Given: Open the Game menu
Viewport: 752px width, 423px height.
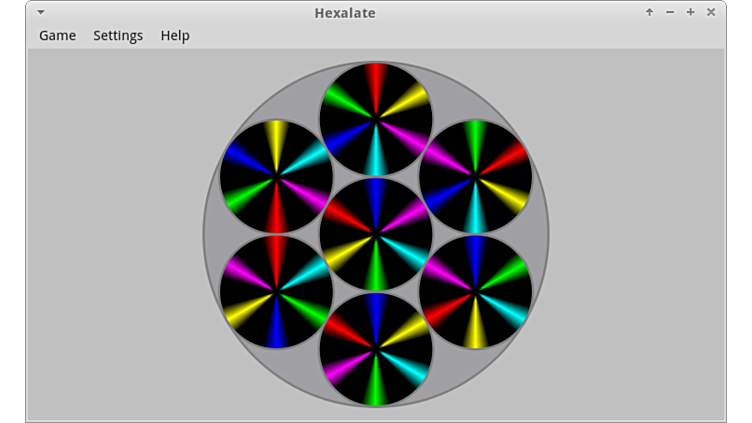Looking at the screenshot, I should pyautogui.click(x=57, y=35).
